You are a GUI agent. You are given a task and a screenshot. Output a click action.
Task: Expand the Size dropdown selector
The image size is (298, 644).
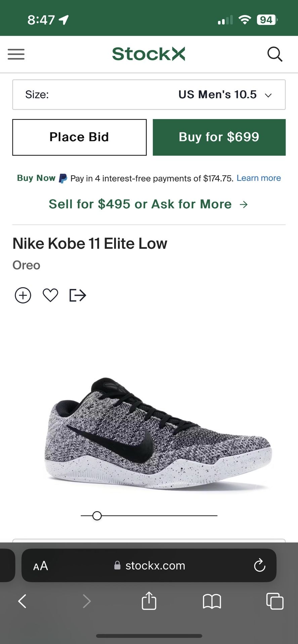coord(149,95)
